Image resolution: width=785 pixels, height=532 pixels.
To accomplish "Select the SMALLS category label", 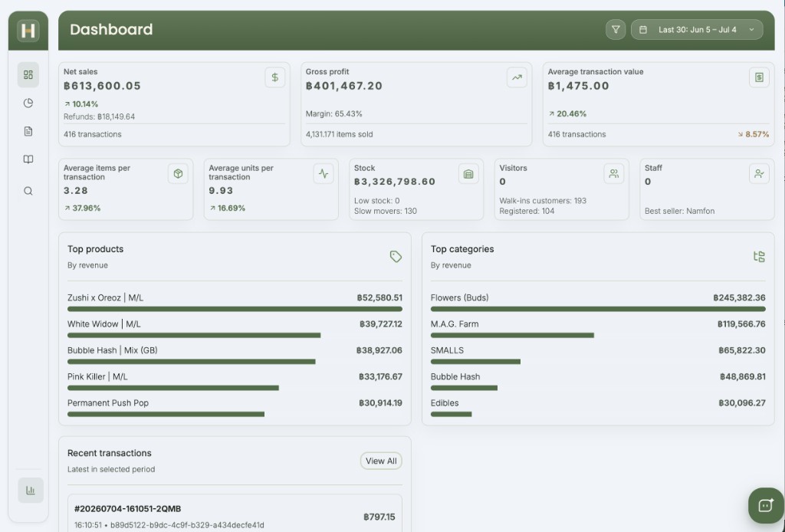I will click(447, 350).
